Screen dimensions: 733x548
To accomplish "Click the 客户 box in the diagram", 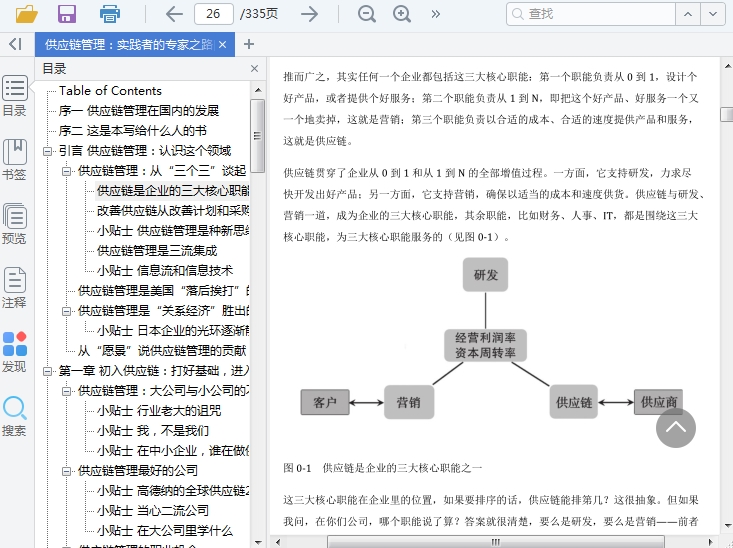I will 325,402.
